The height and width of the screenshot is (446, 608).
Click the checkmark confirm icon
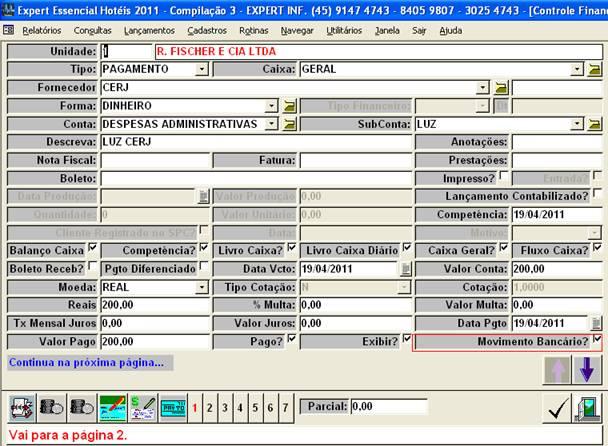557,408
